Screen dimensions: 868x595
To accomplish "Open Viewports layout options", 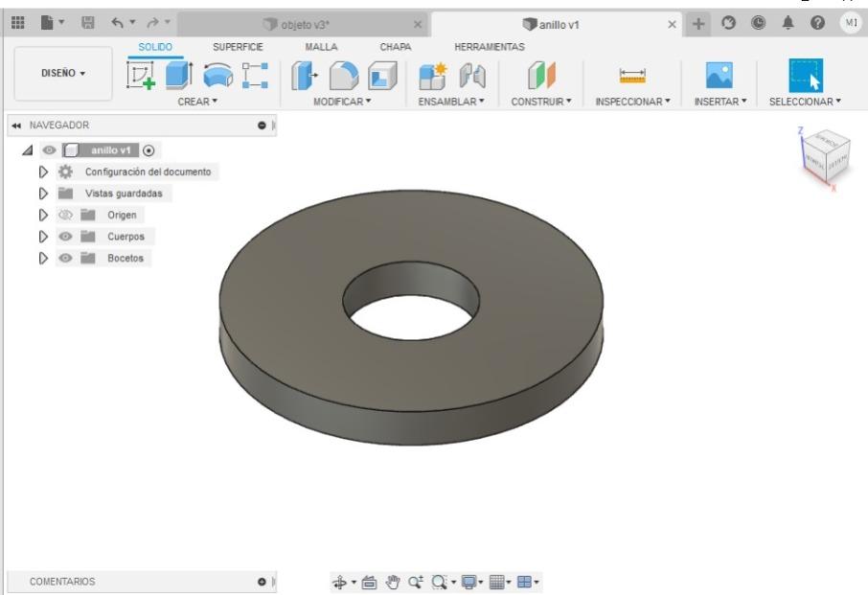I will click(524, 583).
